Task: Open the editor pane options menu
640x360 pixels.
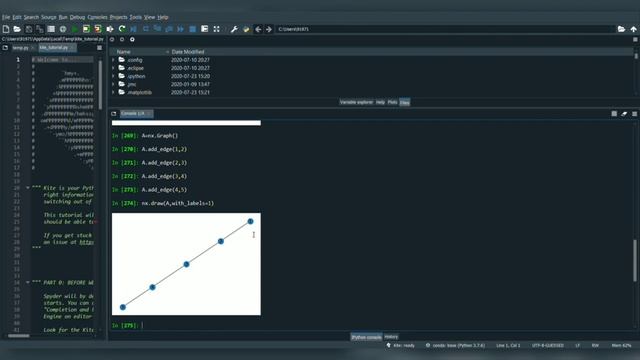Action: coord(99,48)
